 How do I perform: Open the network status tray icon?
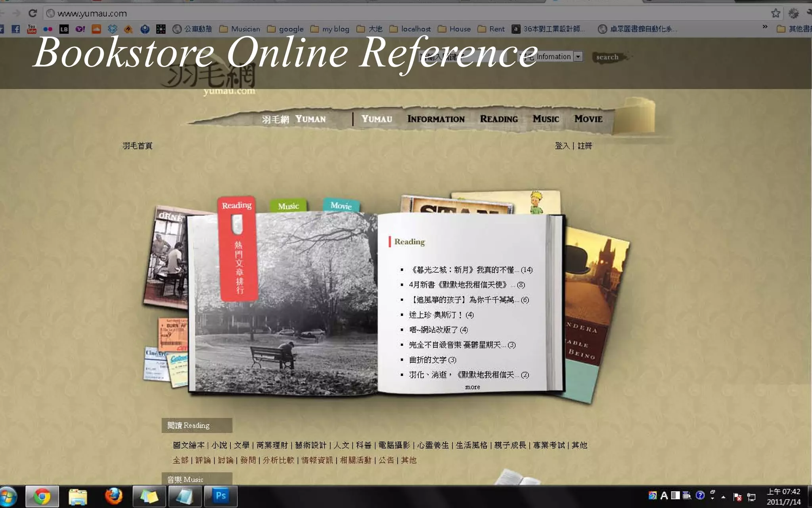[751, 497]
